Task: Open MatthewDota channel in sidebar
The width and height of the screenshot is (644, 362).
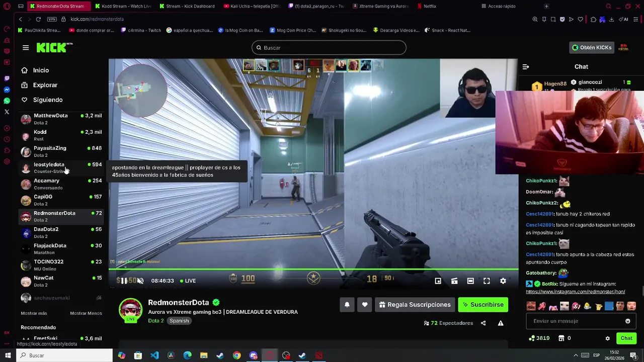Action: tap(61, 119)
